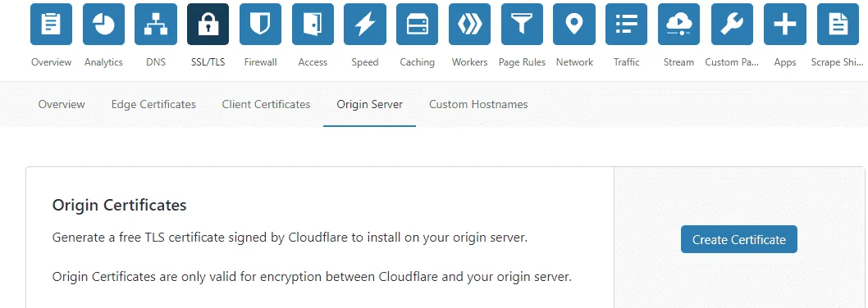Click the Speed label text
The width and height of the screenshot is (868, 308).
(x=365, y=62)
